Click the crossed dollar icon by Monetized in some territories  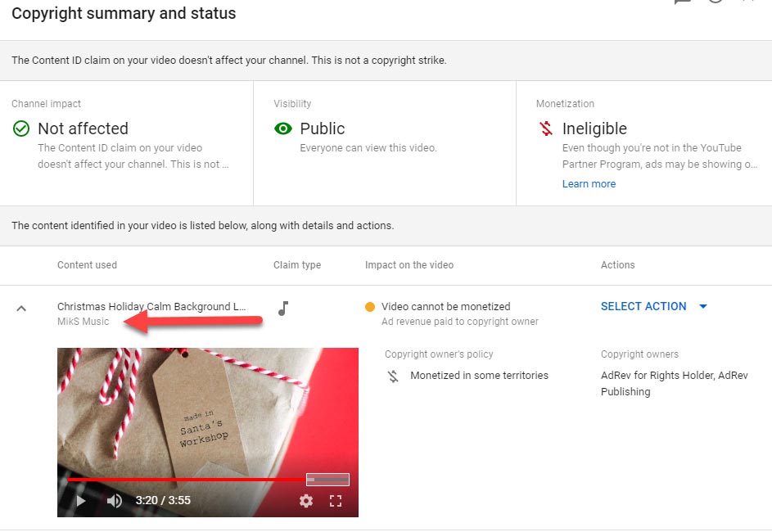coord(393,376)
